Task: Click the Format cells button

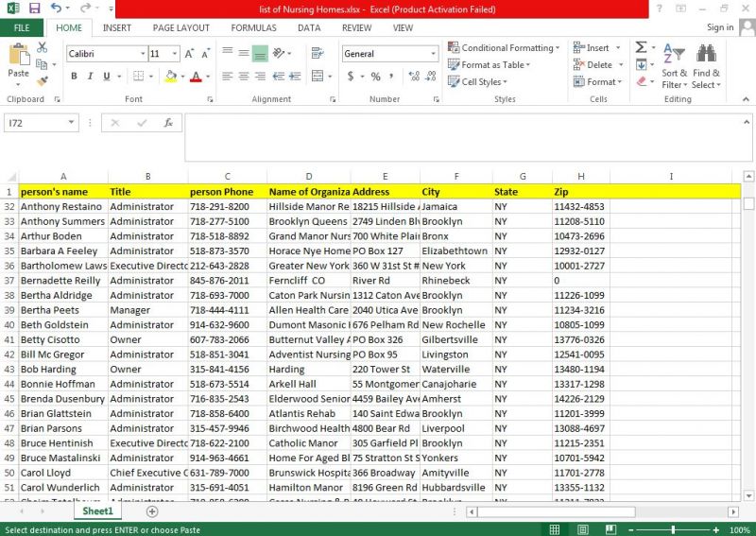Action: [598, 81]
